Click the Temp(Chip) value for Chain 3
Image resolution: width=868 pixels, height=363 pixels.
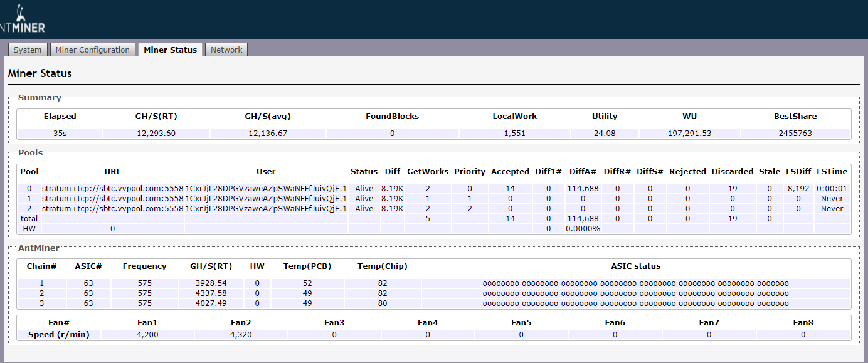382,303
